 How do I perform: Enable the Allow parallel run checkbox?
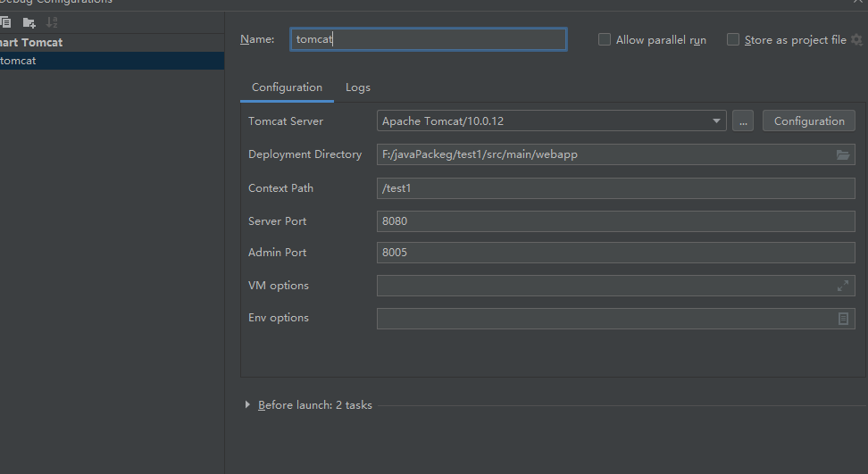[605, 40]
